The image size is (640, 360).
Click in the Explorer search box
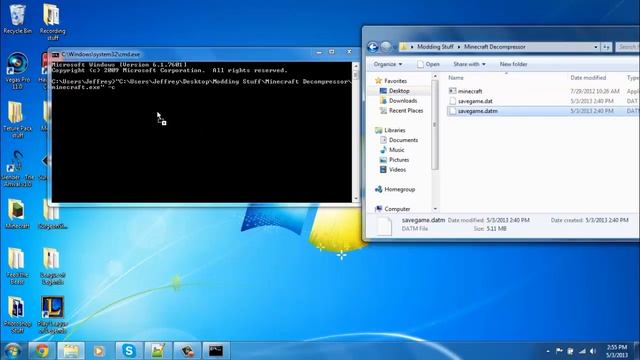point(627,47)
